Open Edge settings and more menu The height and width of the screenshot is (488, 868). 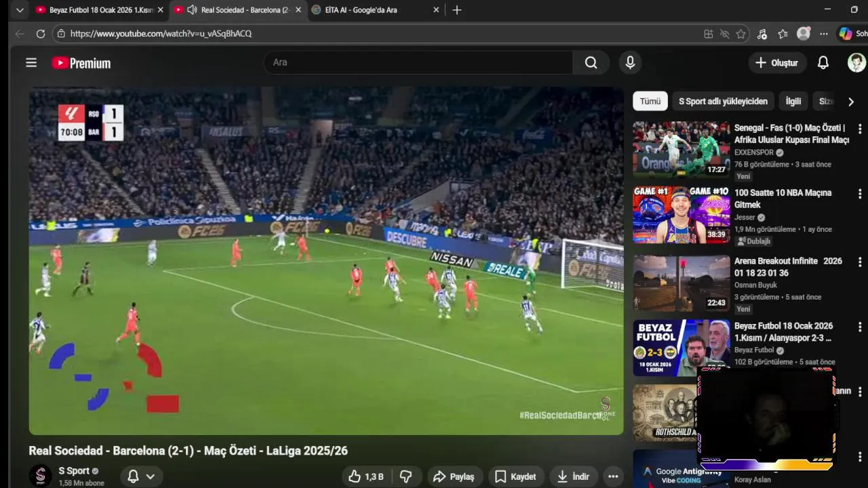click(824, 33)
